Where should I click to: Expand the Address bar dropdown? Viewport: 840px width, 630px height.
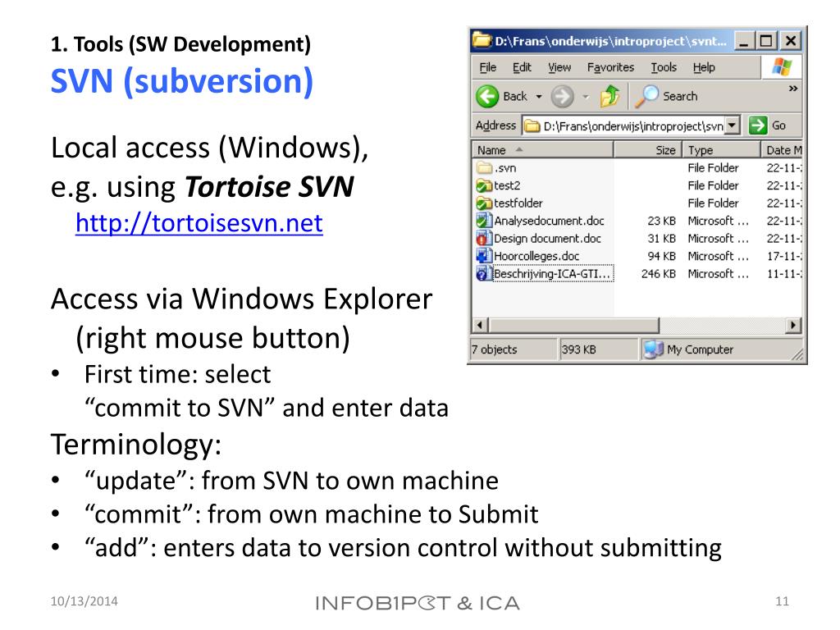(x=733, y=126)
